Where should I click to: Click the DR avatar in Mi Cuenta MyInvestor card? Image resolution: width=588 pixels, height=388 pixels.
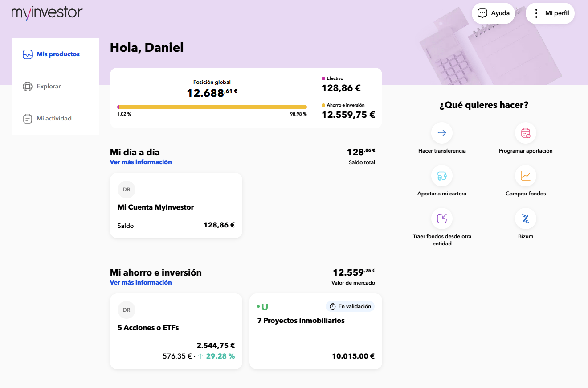point(127,190)
